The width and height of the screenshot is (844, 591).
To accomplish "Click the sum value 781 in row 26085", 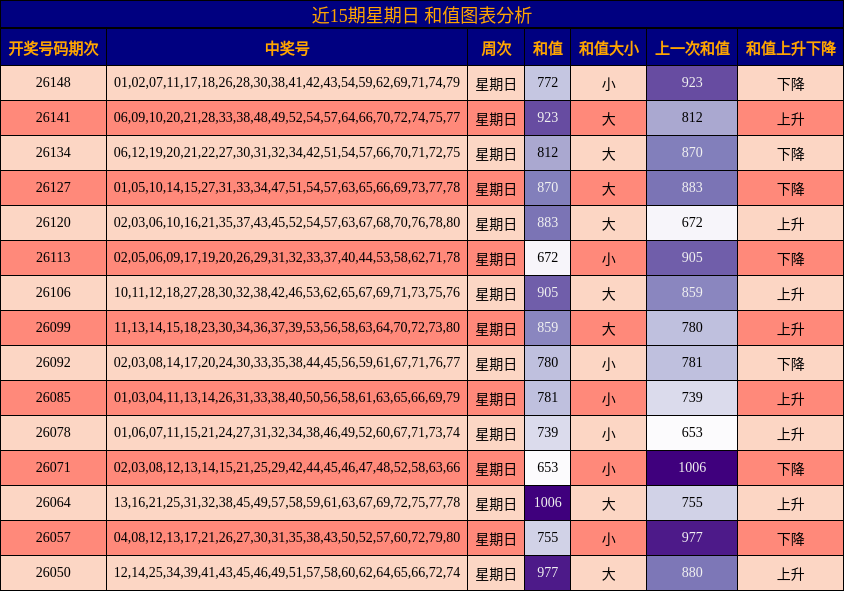I will (x=547, y=398).
